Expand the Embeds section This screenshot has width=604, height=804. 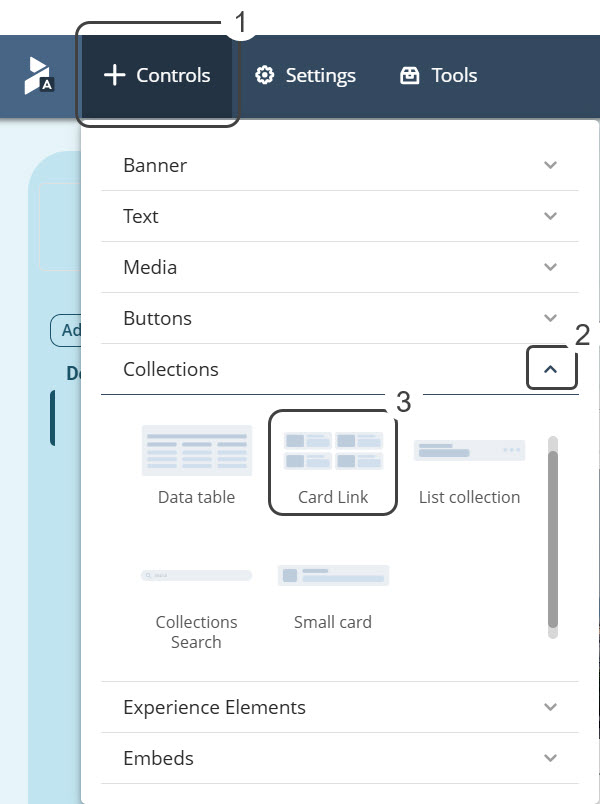click(339, 758)
